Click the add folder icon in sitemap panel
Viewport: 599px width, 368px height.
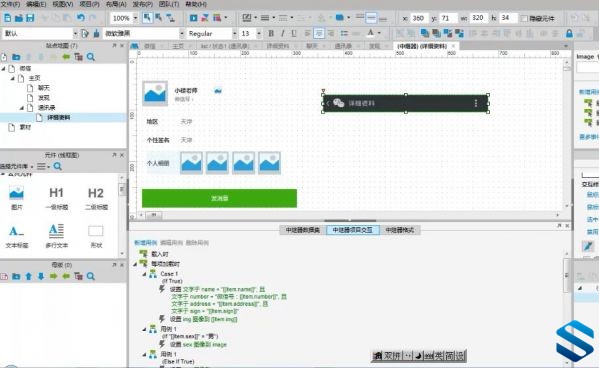pos(16,57)
